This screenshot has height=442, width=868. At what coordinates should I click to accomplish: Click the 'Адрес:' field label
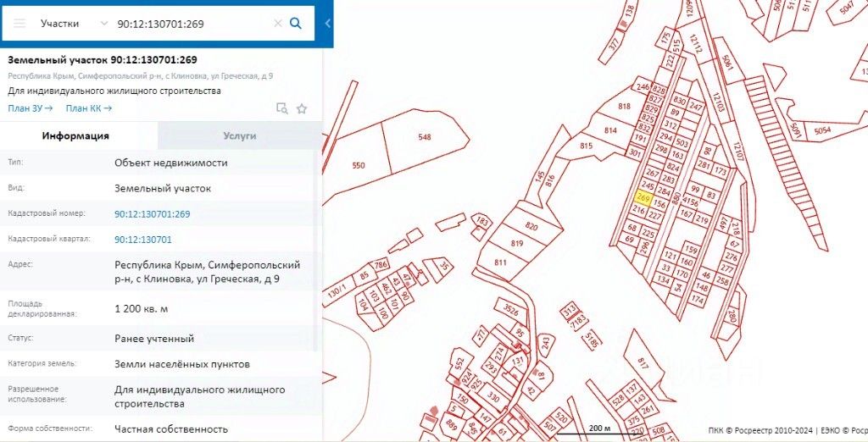coord(20,264)
